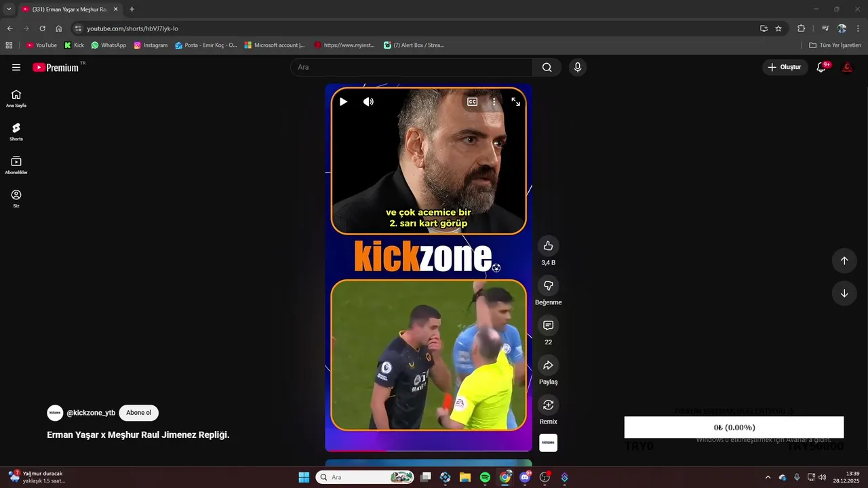Seek on the Short's red progress bar
Screen dimensions: 868x488
(x=429, y=451)
